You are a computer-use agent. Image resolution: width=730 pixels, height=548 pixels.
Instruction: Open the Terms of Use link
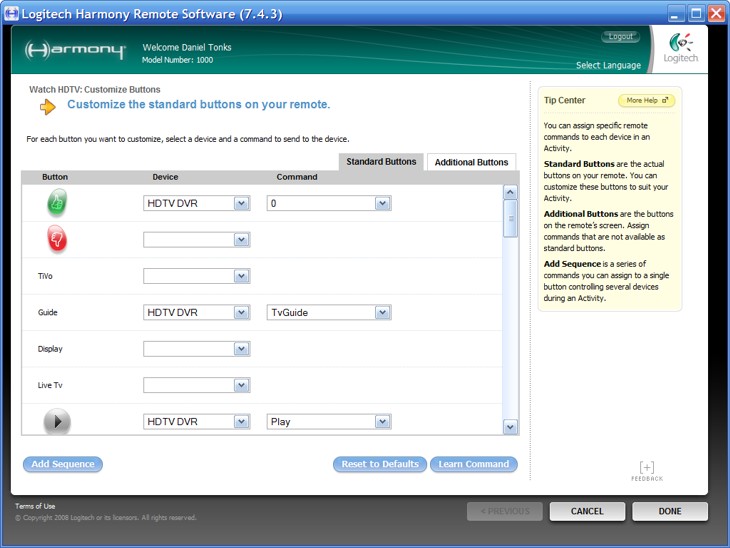pos(35,506)
